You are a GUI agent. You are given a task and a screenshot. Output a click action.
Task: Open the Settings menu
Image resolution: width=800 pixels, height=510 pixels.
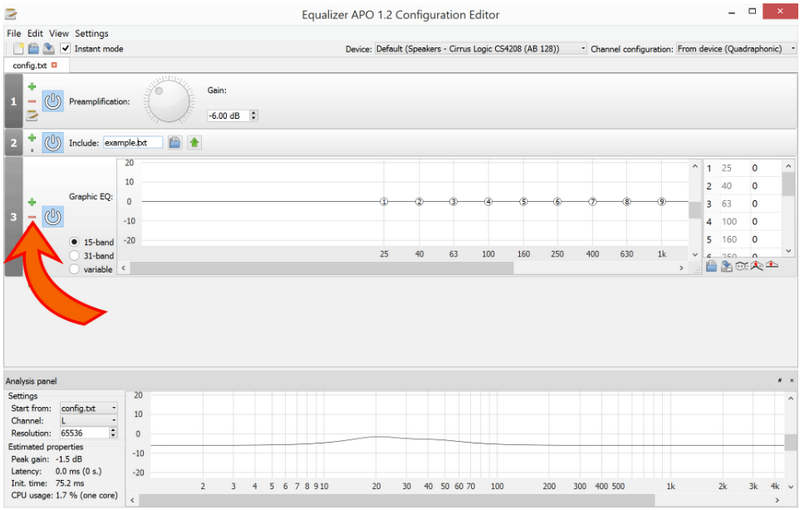91,34
